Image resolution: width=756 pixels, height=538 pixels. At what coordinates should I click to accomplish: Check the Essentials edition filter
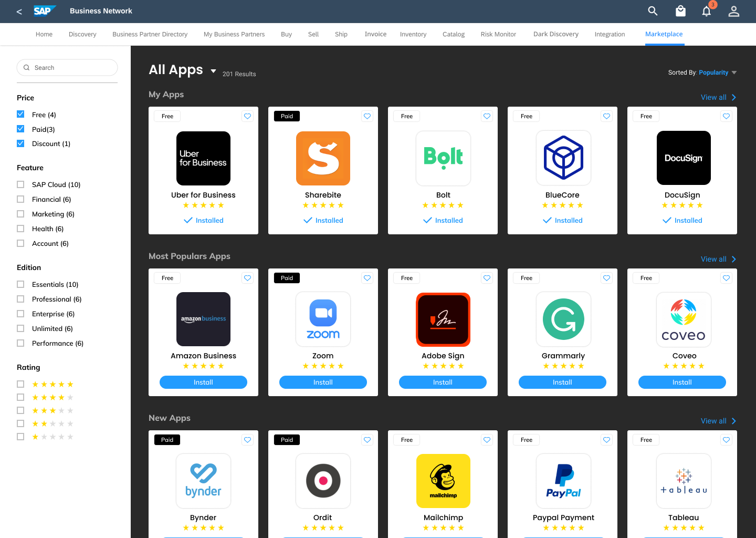click(x=20, y=284)
